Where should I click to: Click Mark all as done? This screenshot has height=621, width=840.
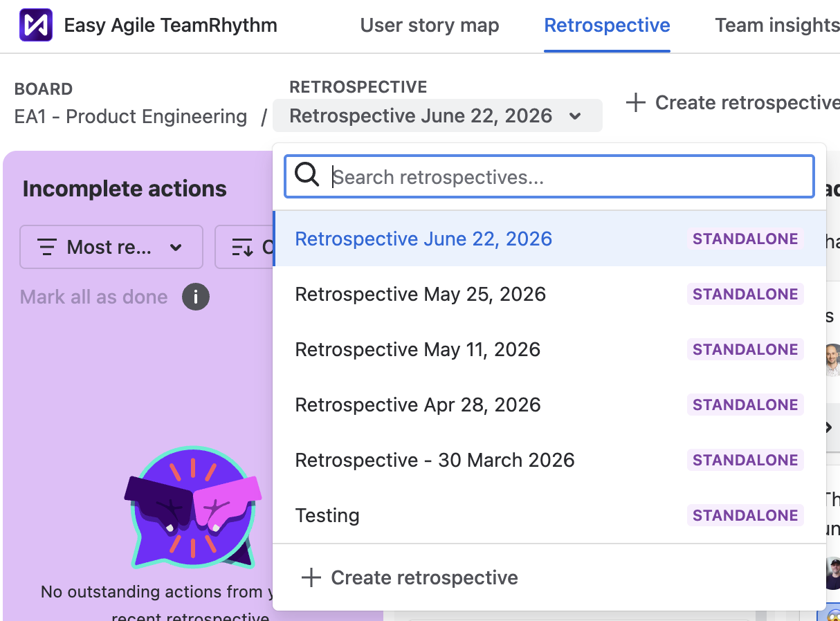coord(94,297)
